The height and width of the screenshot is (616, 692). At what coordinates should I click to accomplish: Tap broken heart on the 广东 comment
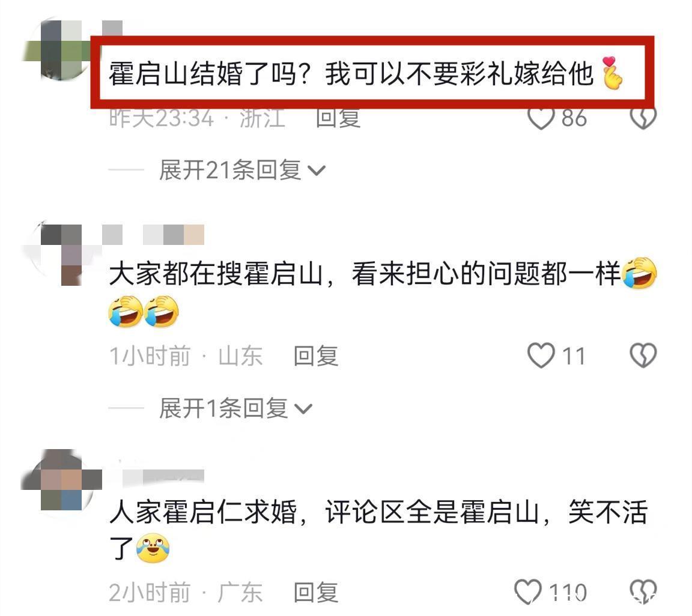[643, 592]
